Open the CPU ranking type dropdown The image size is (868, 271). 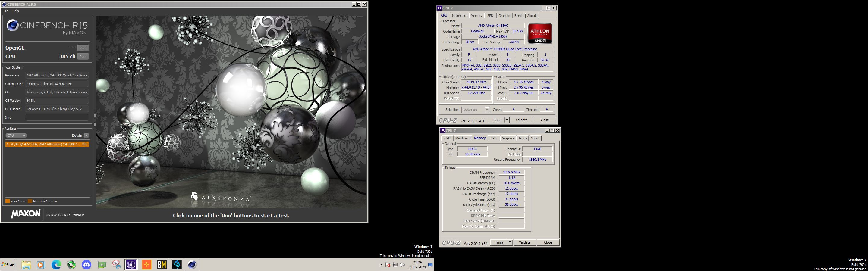click(x=16, y=136)
